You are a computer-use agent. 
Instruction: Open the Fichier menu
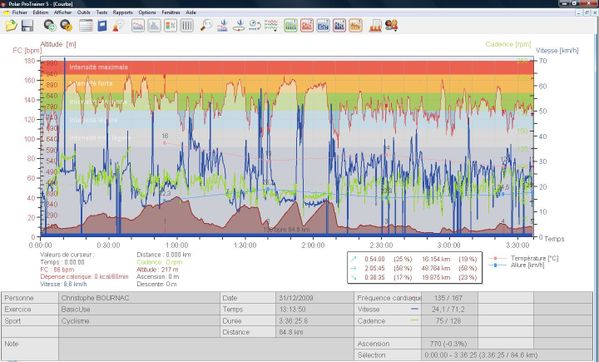[19, 12]
